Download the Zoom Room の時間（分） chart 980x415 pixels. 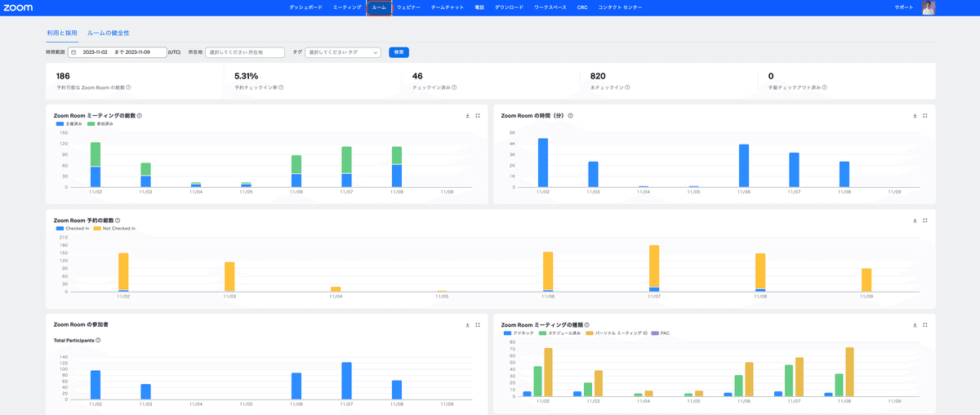(x=915, y=116)
